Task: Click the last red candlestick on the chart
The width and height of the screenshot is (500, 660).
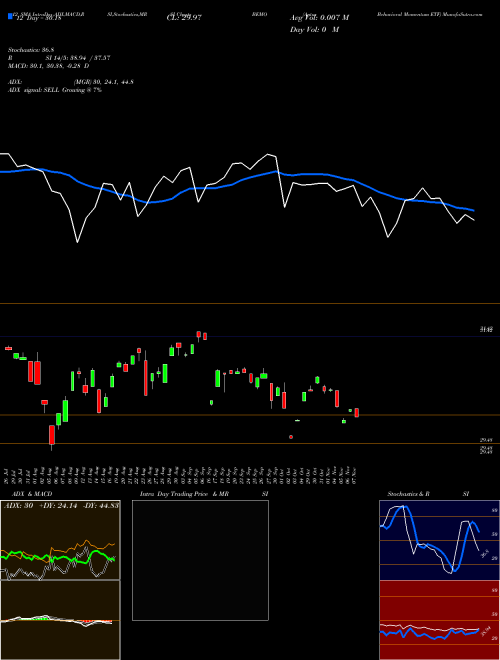Action: coord(357,412)
